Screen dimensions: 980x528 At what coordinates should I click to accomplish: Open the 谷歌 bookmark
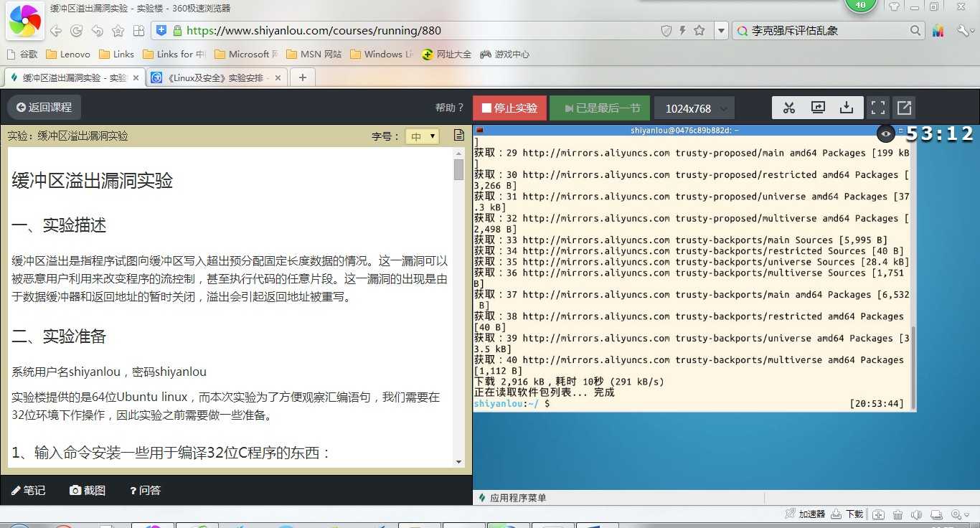click(22, 54)
